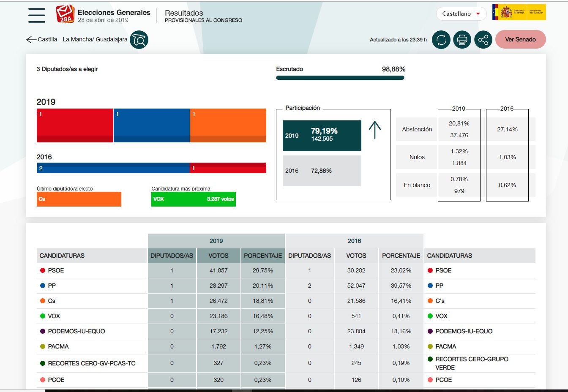Image resolution: width=568 pixels, height=392 pixels.
Task: Print the results page
Action: 462,40
